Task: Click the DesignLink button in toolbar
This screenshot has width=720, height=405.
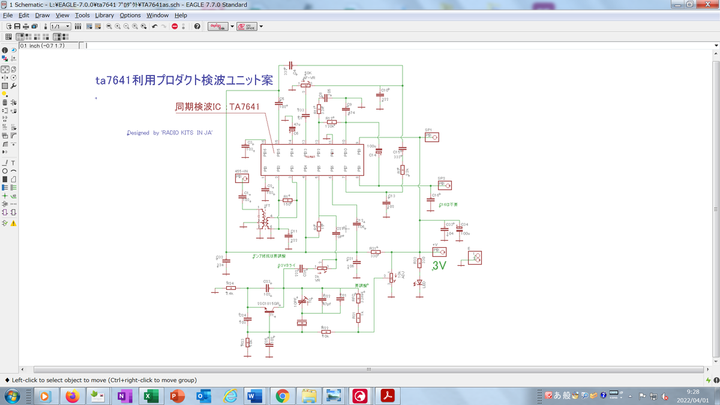Action: pyautogui.click(x=217, y=26)
